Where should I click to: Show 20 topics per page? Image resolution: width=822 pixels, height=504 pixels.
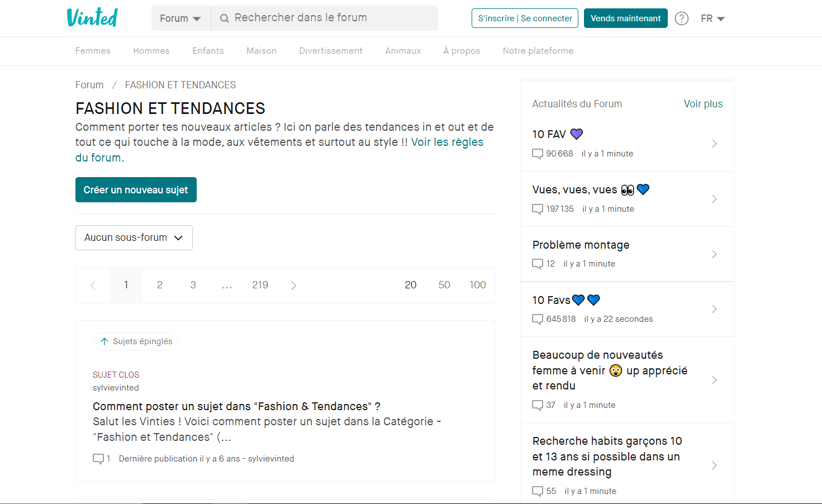[411, 286]
